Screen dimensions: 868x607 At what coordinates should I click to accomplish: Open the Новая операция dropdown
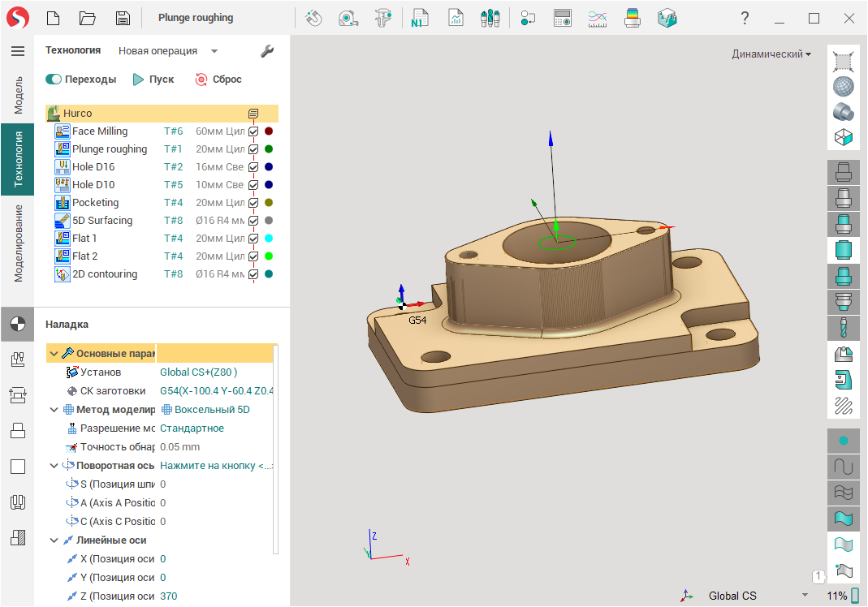click(x=214, y=51)
